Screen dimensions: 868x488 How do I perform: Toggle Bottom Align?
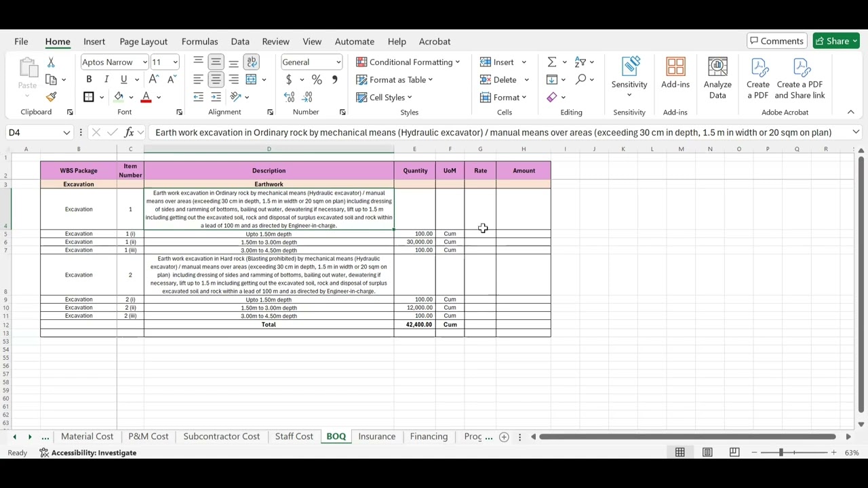[233, 62]
